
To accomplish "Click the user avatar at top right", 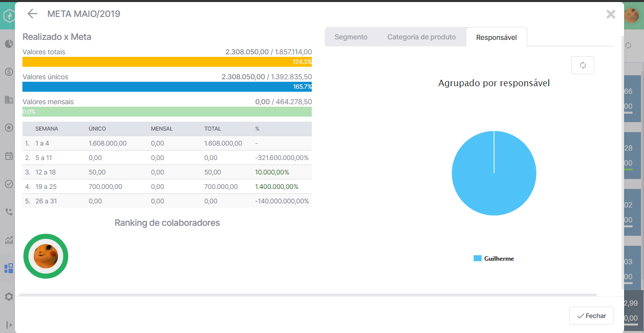I will coord(632,15).
